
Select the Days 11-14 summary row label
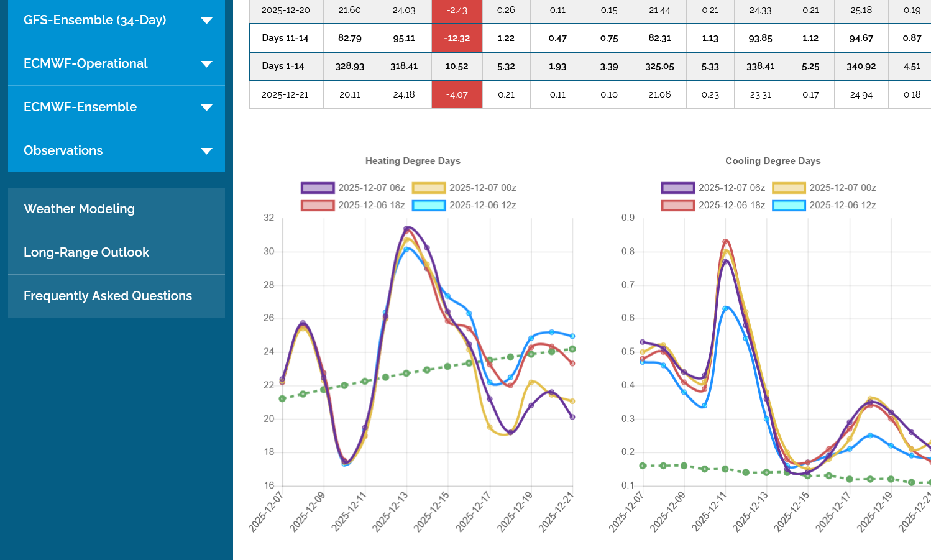click(x=285, y=38)
